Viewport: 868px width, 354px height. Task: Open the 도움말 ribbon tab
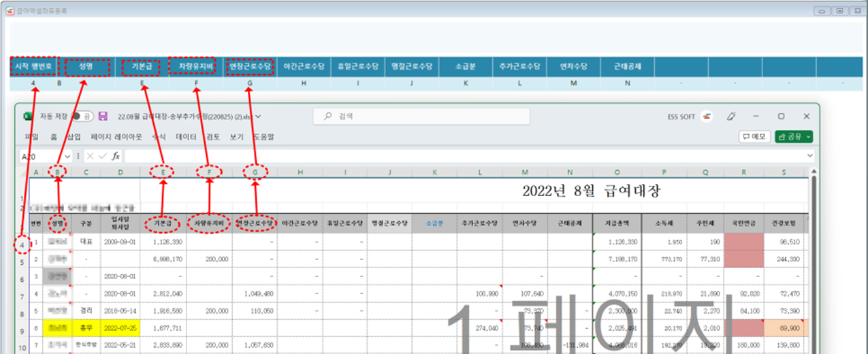click(x=263, y=137)
